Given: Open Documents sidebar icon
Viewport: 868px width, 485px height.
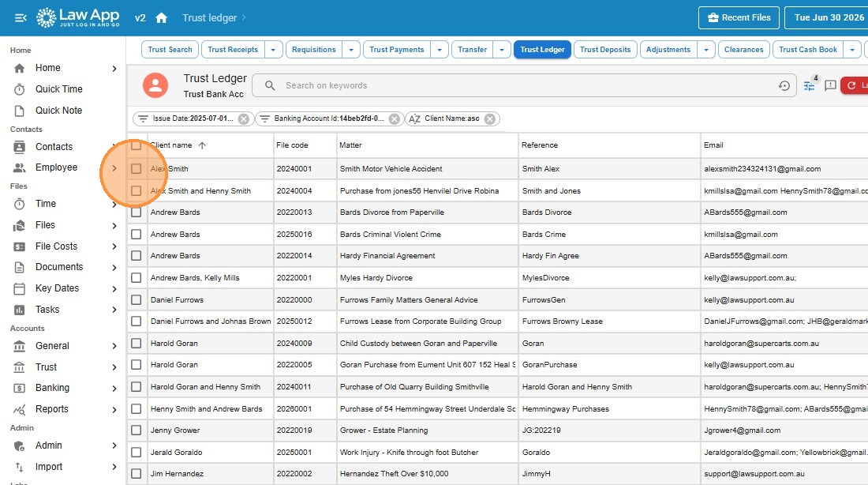Looking at the screenshot, I should click(x=20, y=267).
